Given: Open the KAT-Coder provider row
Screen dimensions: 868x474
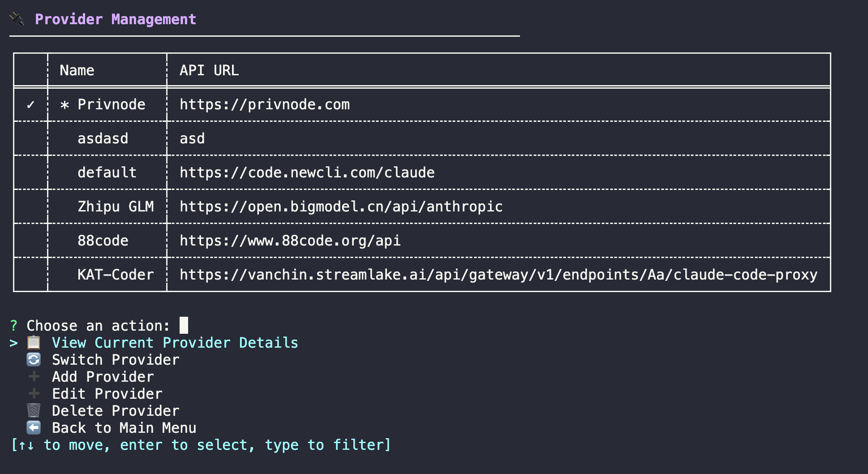Looking at the screenshot, I should tap(116, 275).
